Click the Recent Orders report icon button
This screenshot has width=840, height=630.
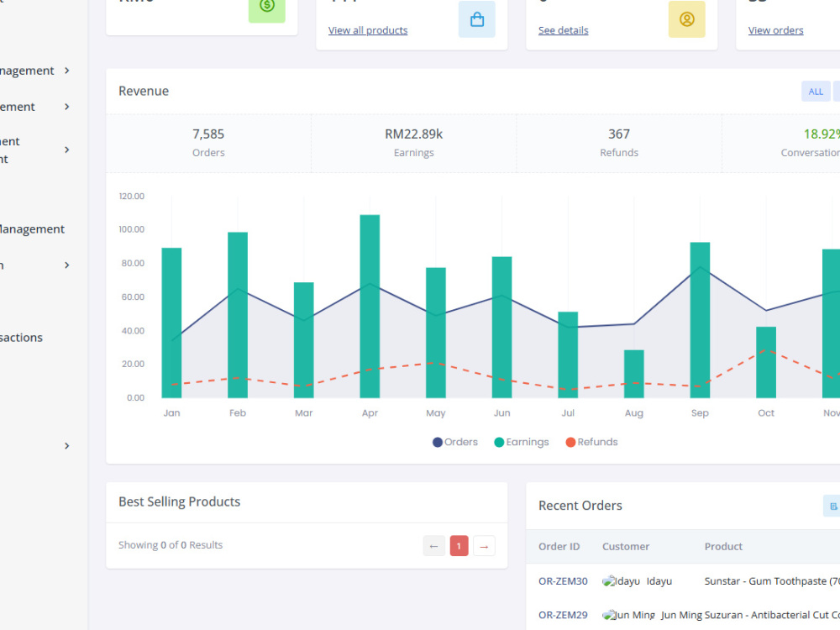[x=832, y=507]
